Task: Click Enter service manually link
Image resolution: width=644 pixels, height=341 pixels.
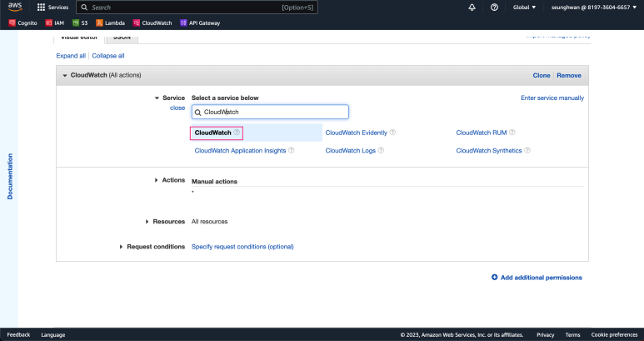Action: [x=552, y=98]
